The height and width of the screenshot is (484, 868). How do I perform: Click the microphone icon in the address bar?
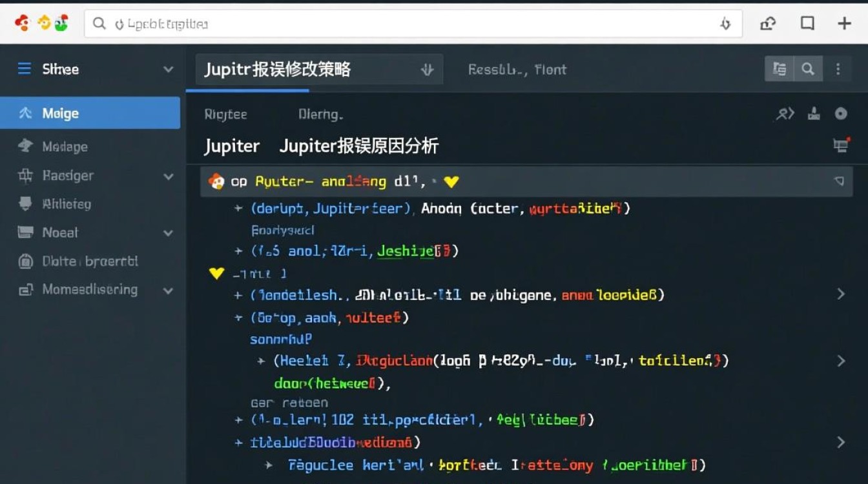click(725, 23)
